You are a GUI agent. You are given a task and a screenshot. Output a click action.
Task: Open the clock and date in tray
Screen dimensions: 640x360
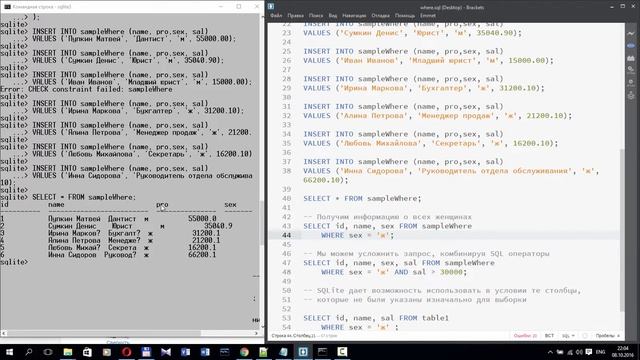(623, 351)
